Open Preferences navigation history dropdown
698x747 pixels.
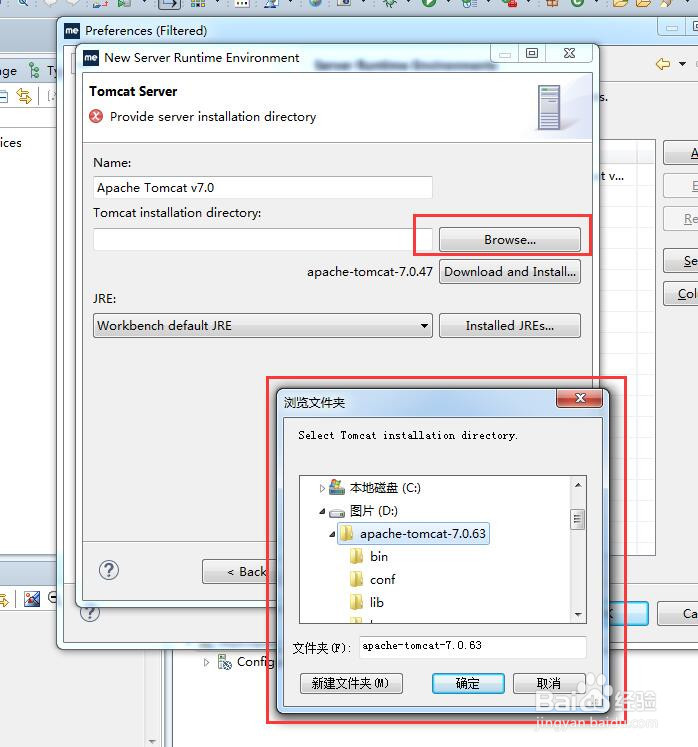pyautogui.click(x=682, y=64)
